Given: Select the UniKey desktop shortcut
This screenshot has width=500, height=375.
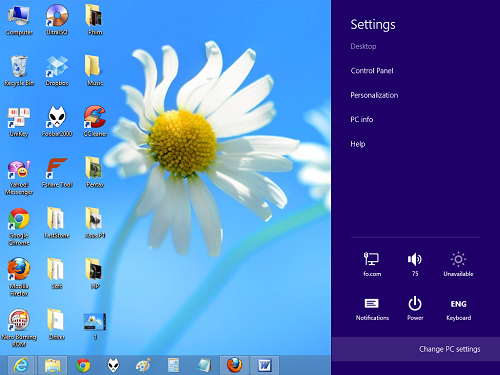Looking at the screenshot, I should click(x=19, y=122).
